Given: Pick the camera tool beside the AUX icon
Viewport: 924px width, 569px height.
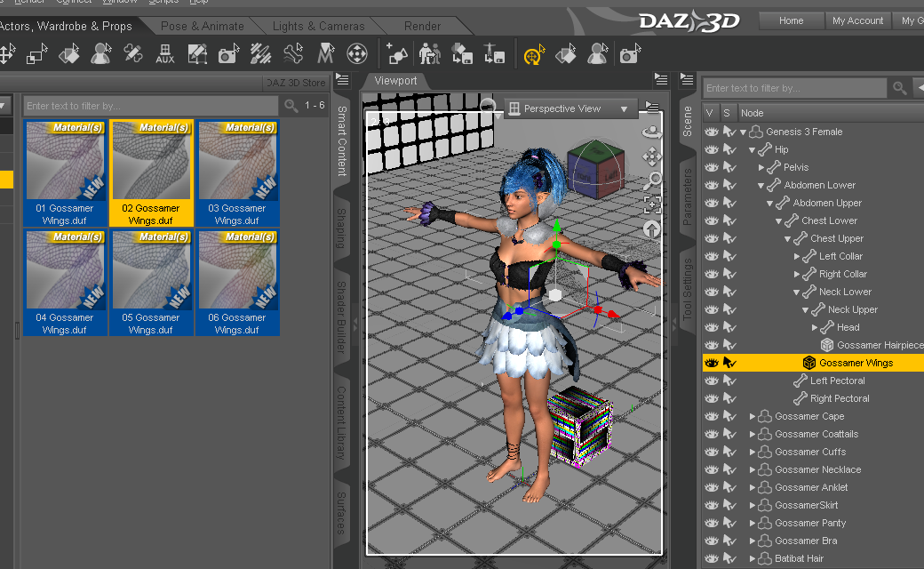Looking at the screenshot, I should click(228, 54).
